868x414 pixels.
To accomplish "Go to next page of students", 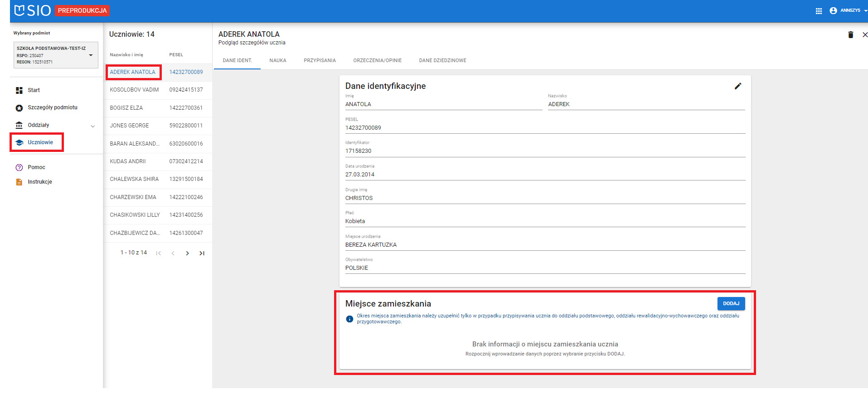I will [187, 253].
